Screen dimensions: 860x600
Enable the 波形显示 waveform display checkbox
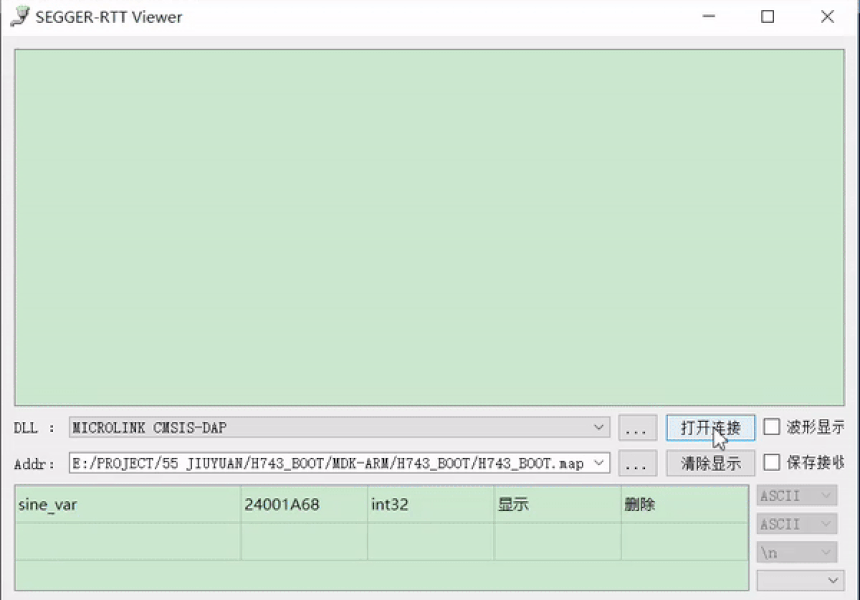point(772,427)
